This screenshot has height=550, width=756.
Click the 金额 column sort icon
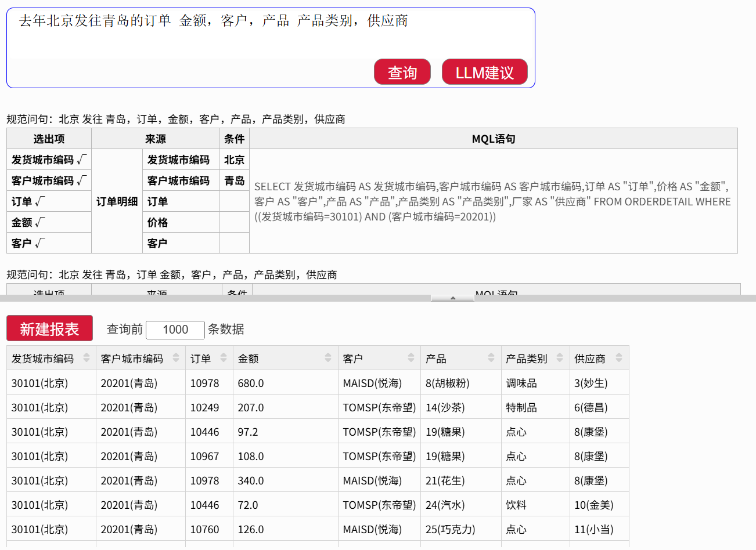click(328, 358)
